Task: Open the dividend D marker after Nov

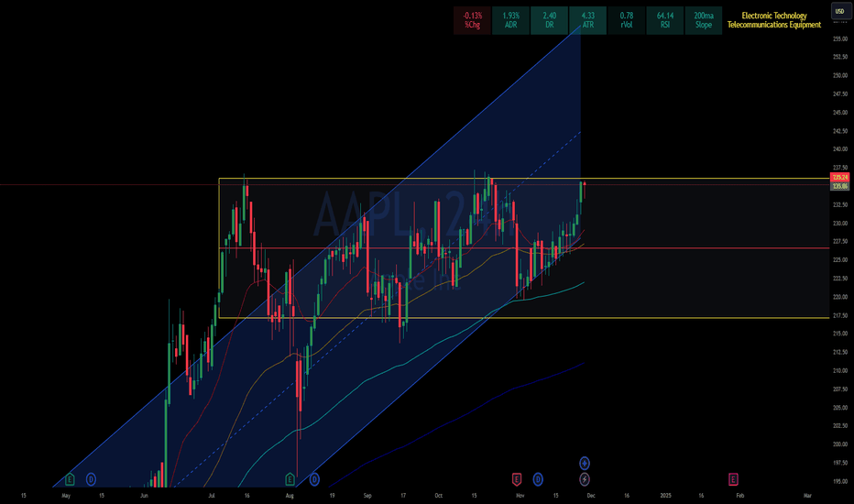Action: [538, 479]
